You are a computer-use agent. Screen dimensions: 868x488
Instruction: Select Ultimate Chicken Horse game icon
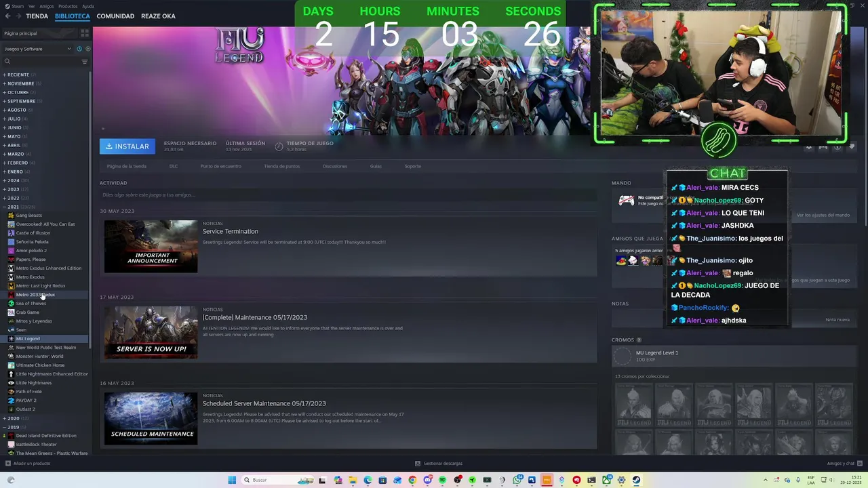click(11, 365)
